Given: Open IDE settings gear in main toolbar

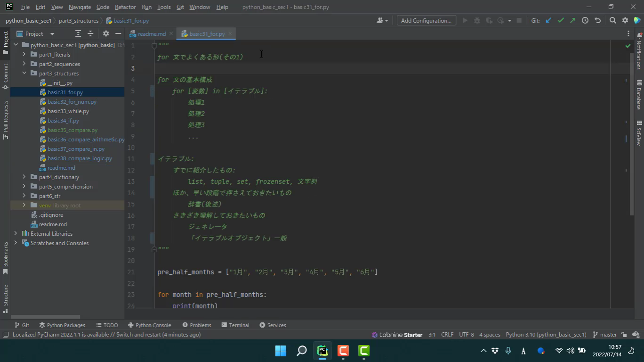Looking at the screenshot, I should coord(625,20).
